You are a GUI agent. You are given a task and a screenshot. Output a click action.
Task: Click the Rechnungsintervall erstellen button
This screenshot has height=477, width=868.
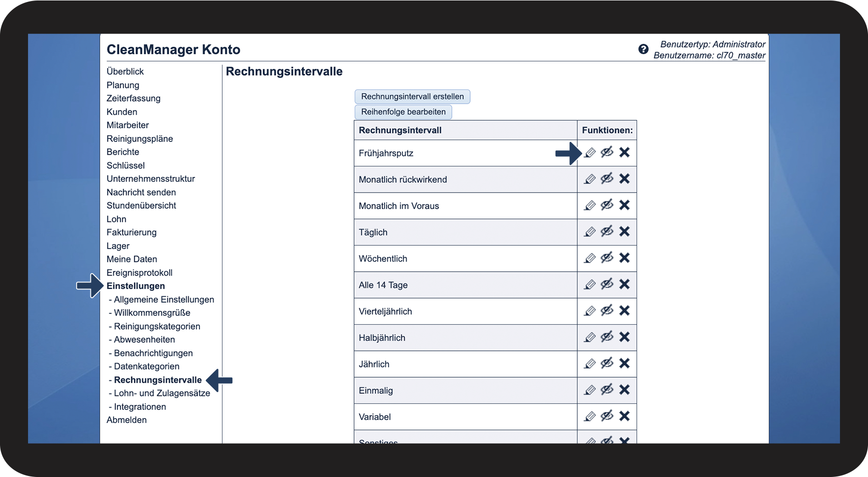[412, 96]
